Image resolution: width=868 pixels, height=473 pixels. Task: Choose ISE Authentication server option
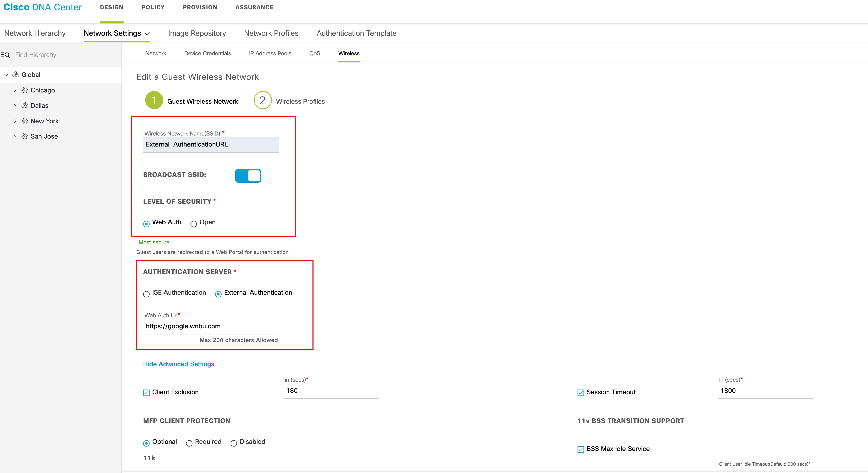click(x=146, y=294)
